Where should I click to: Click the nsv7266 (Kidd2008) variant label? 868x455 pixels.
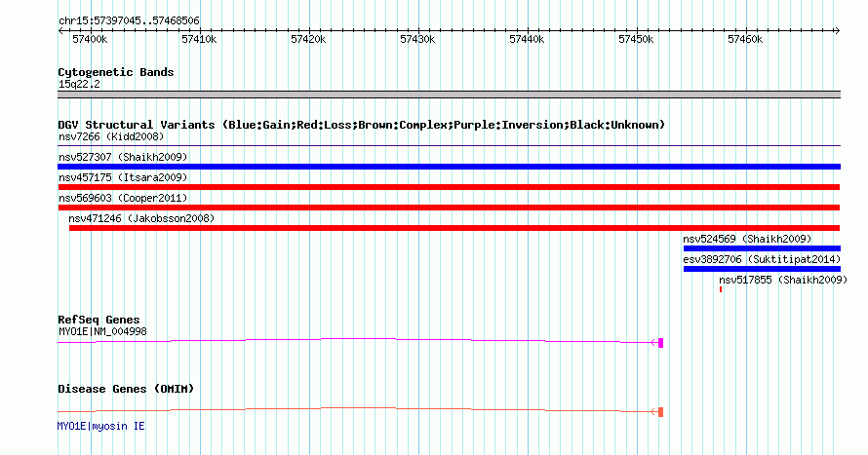point(111,136)
